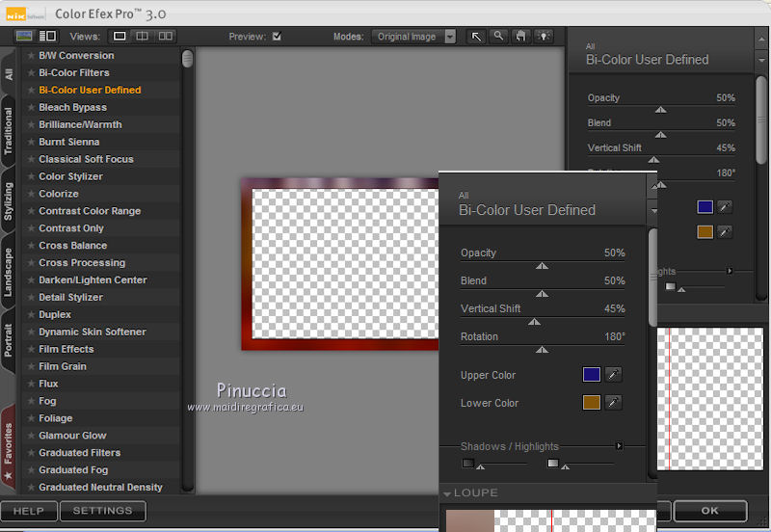
Task: Click the lightbulb background icon
Action: 544,37
